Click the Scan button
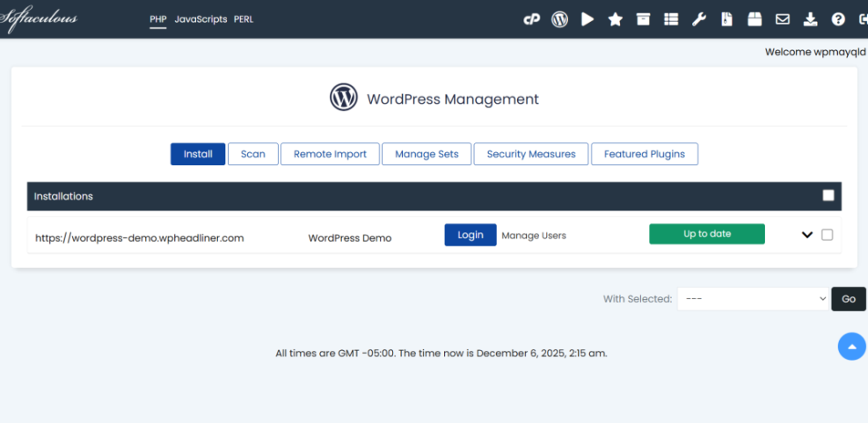This screenshot has width=868, height=423. (253, 154)
